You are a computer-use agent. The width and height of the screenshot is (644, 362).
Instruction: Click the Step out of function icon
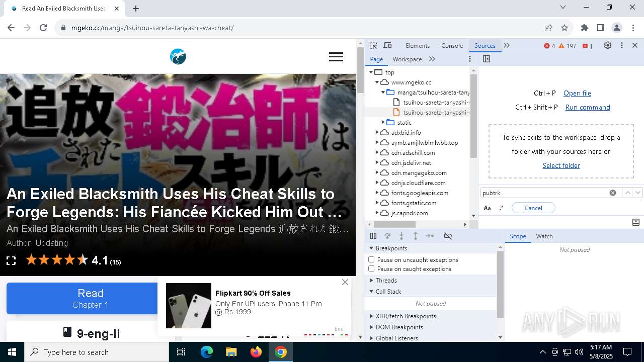pyautogui.click(x=416, y=236)
